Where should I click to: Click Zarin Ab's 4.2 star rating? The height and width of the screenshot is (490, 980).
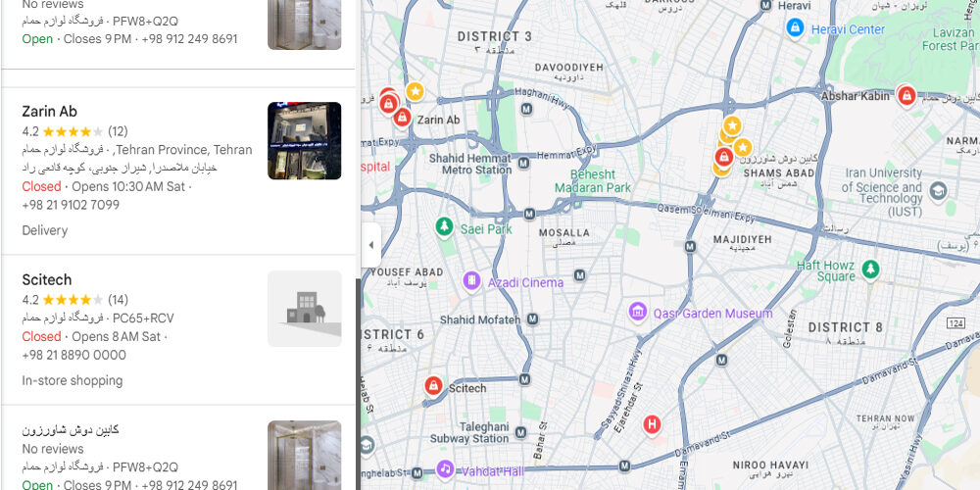pyautogui.click(x=63, y=131)
